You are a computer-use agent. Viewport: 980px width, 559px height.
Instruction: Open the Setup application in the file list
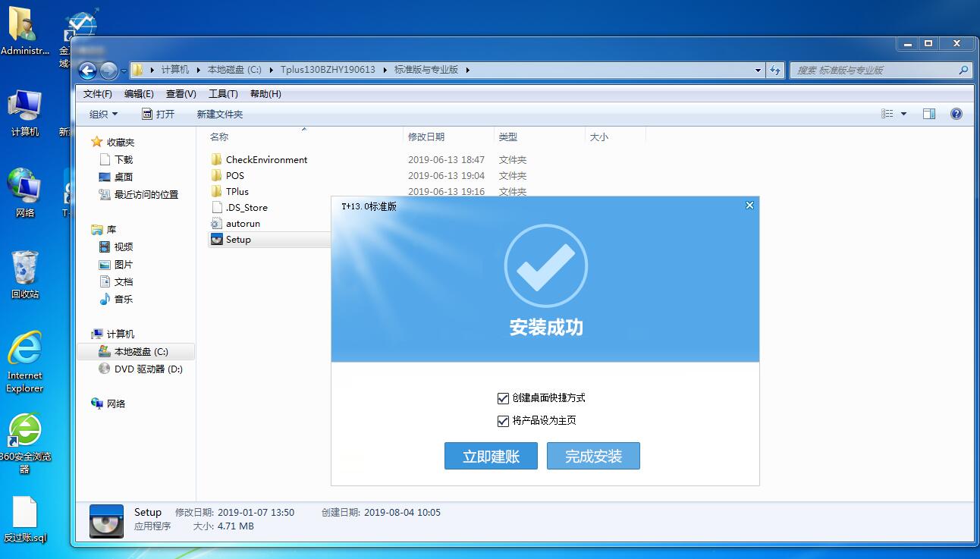[238, 239]
